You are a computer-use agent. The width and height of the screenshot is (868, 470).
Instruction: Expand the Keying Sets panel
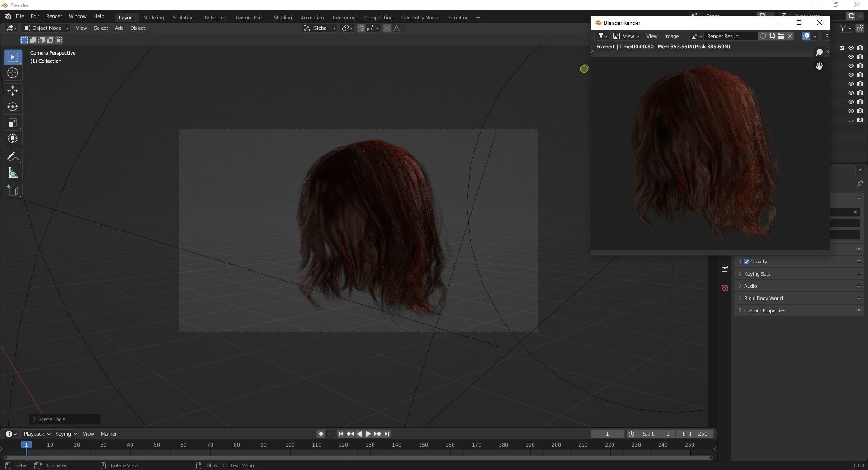pyautogui.click(x=799, y=274)
